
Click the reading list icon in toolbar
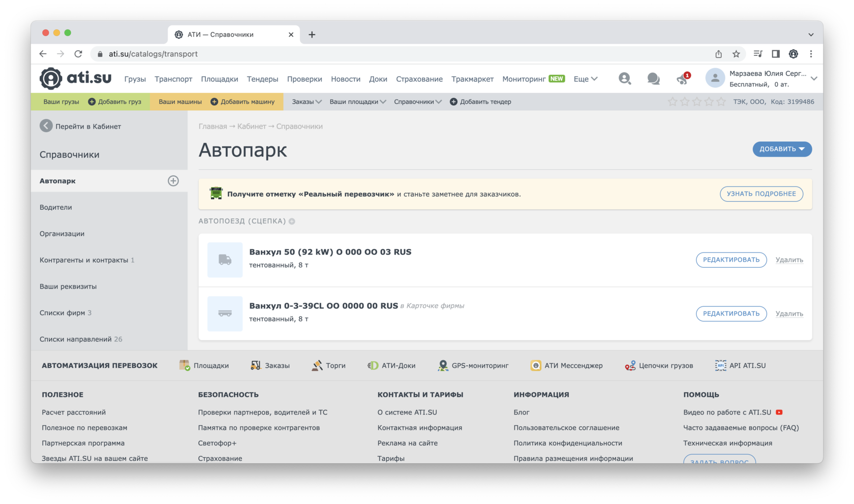click(x=758, y=54)
